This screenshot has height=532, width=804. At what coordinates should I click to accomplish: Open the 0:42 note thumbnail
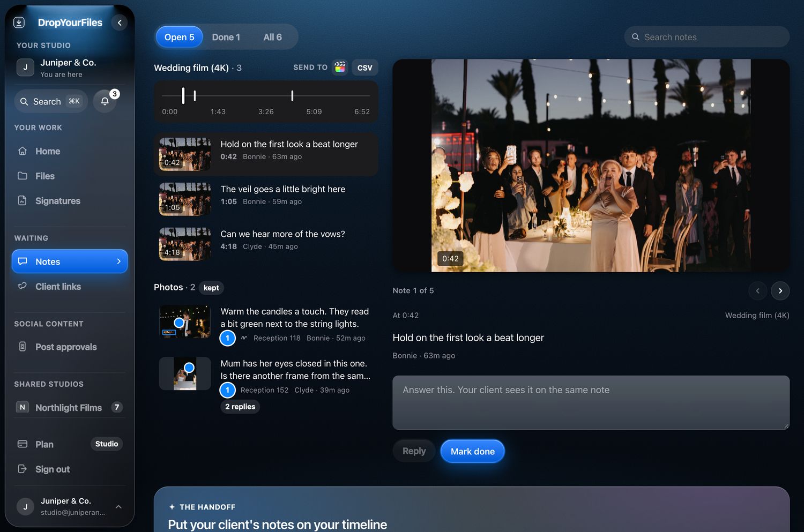point(185,154)
